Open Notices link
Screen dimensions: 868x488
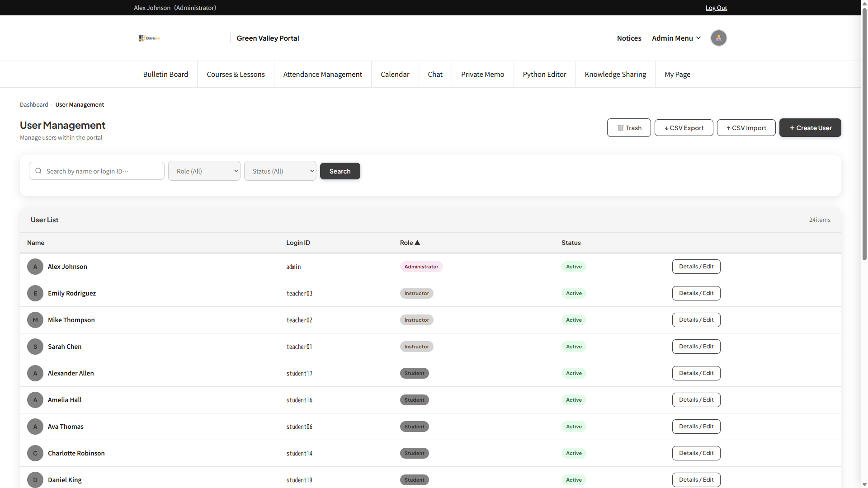(629, 38)
